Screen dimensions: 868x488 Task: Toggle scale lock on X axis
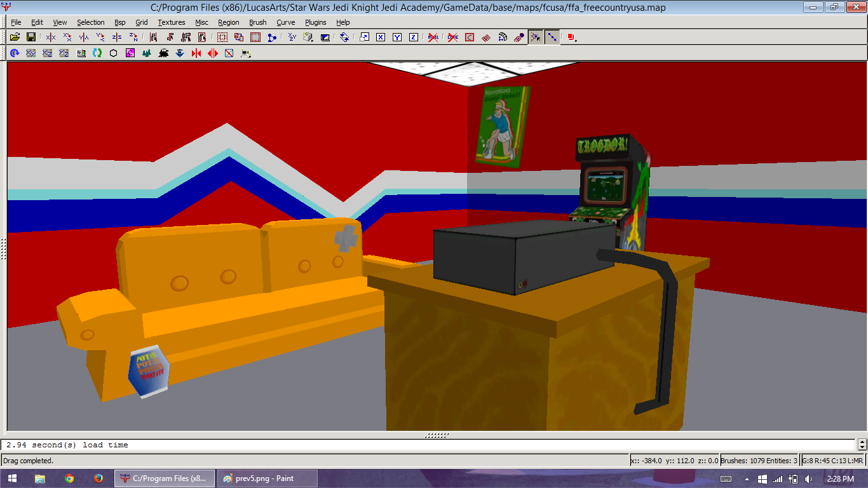point(381,37)
